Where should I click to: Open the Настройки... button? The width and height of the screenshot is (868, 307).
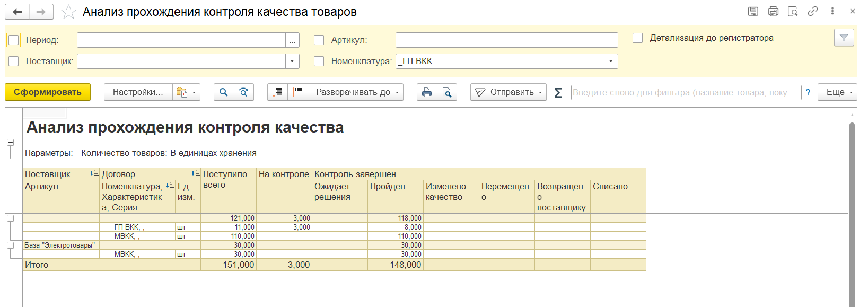pyautogui.click(x=138, y=92)
